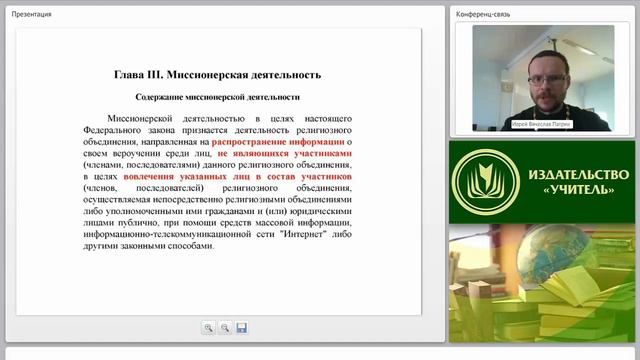The image size is (640, 360).
Task: Click the first magnifier zoom icon under the slide
Action: pyautogui.click(x=208, y=328)
